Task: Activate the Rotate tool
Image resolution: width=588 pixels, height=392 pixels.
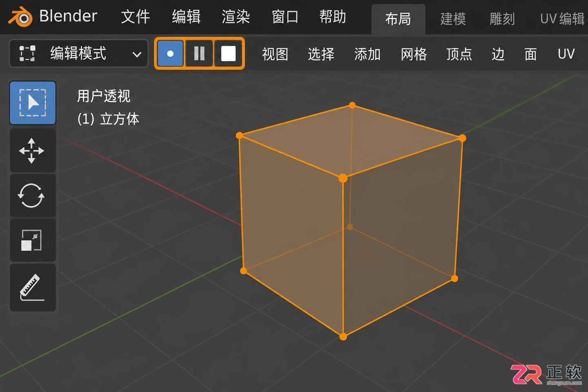Action: 33,196
